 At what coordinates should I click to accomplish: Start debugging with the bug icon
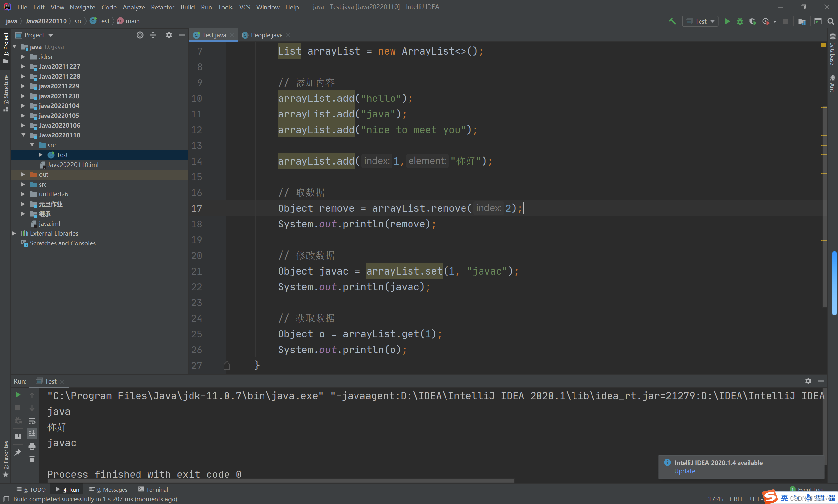click(x=740, y=21)
